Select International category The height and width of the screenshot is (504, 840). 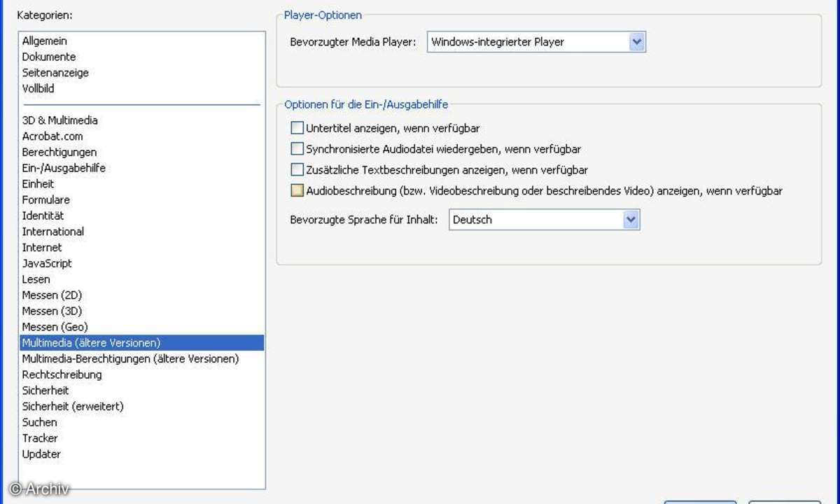pyautogui.click(x=53, y=232)
